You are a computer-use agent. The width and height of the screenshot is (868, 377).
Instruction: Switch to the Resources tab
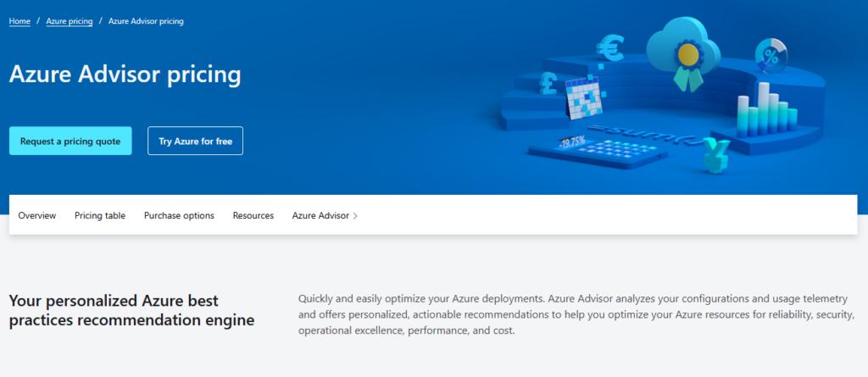[253, 215]
